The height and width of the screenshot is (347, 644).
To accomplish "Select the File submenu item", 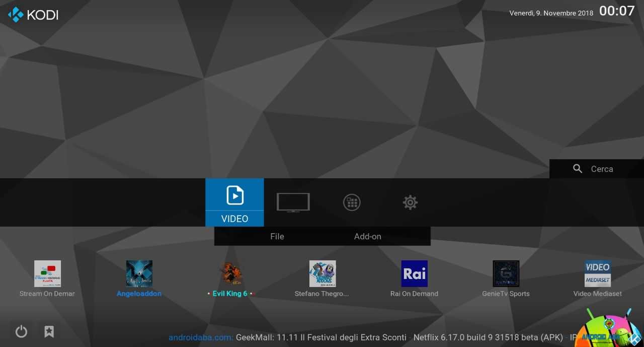I will pyautogui.click(x=277, y=236).
